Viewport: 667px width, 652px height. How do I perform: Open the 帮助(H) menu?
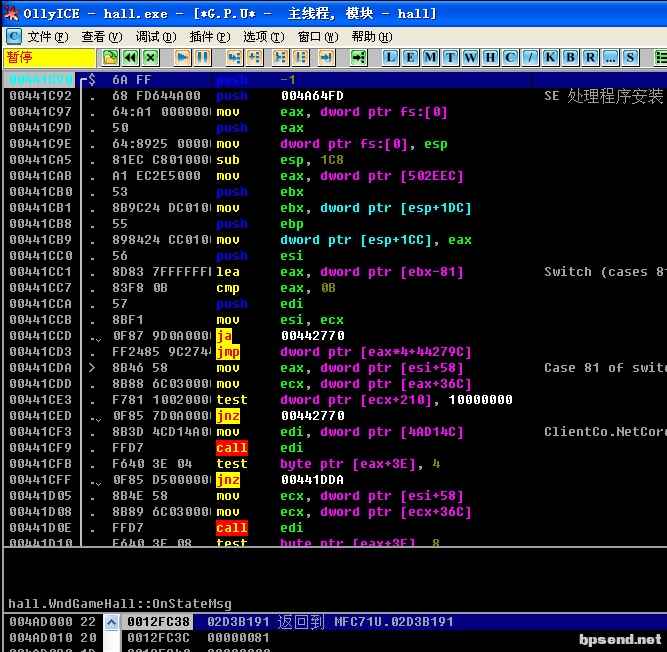click(x=372, y=37)
